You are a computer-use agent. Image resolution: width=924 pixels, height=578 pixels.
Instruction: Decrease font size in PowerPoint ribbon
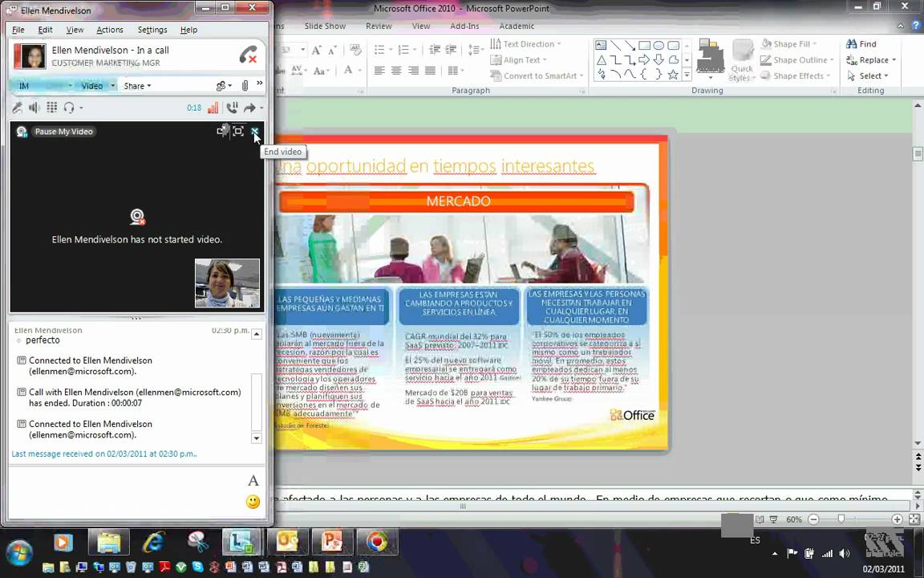pyautogui.click(x=333, y=50)
